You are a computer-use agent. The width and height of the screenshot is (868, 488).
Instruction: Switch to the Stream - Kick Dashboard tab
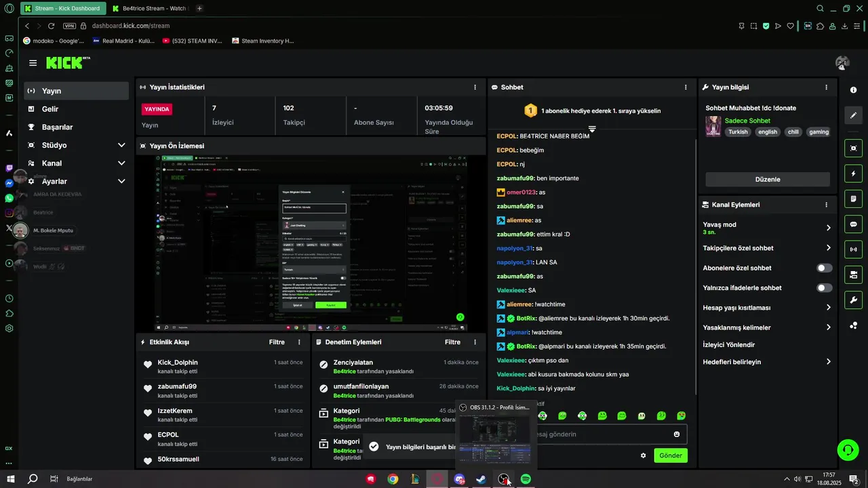[62, 9]
